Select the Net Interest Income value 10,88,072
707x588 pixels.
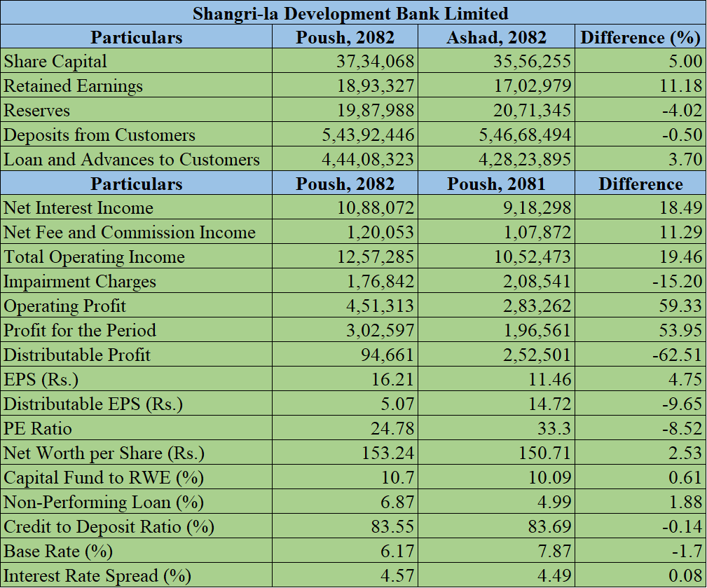[x=377, y=208]
